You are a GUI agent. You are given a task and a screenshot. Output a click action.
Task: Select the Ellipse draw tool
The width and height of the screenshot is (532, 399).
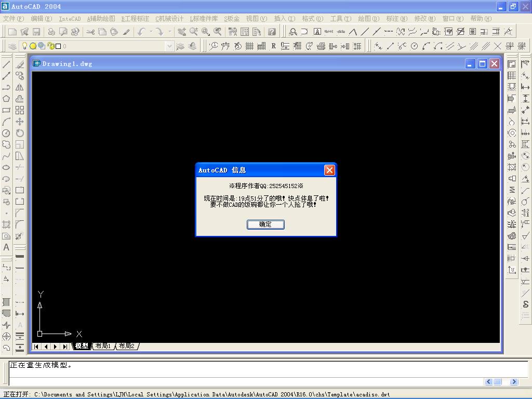coord(6,167)
